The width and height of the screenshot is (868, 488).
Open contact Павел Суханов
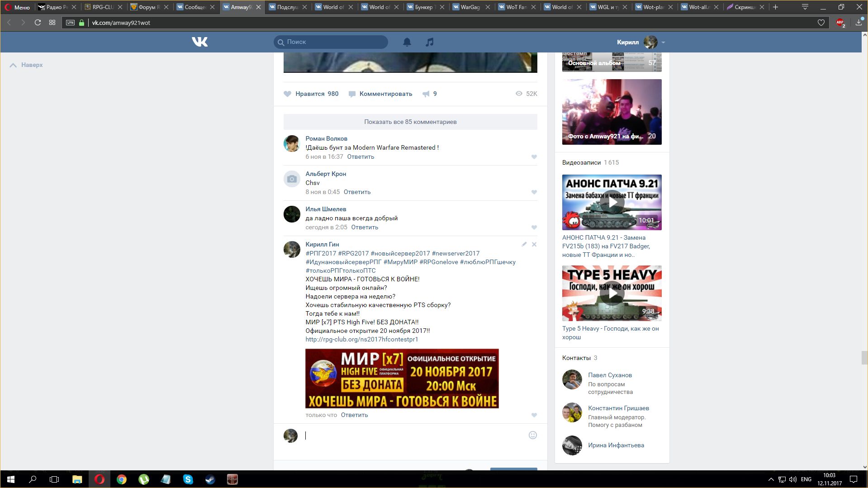pyautogui.click(x=610, y=375)
